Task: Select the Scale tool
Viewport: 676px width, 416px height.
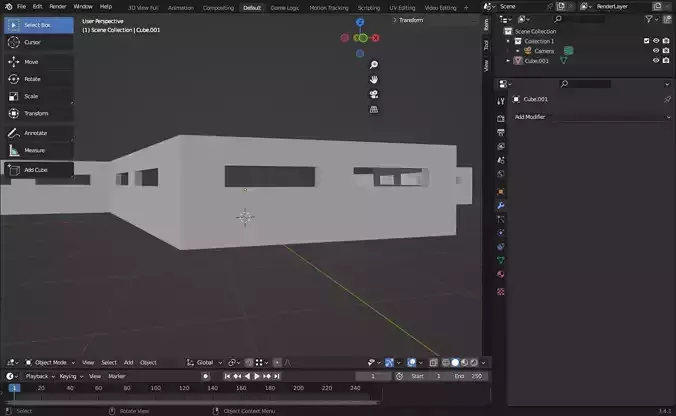Action: [39, 96]
